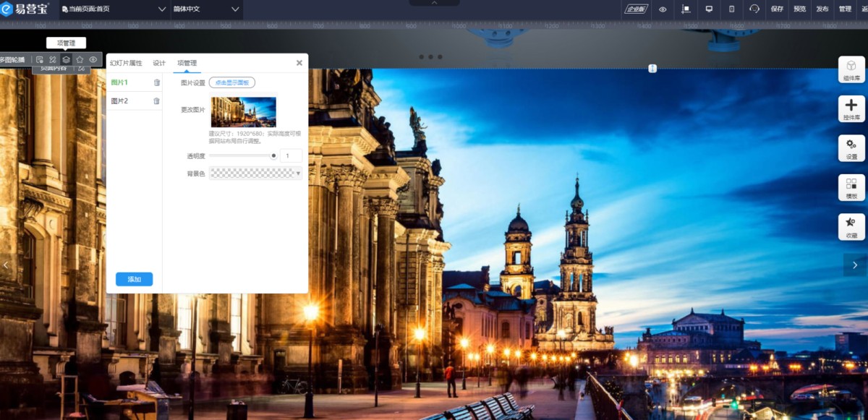This screenshot has height=420, width=868.
Task: Delete 图片1 with its trash icon
Action: coord(157,82)
